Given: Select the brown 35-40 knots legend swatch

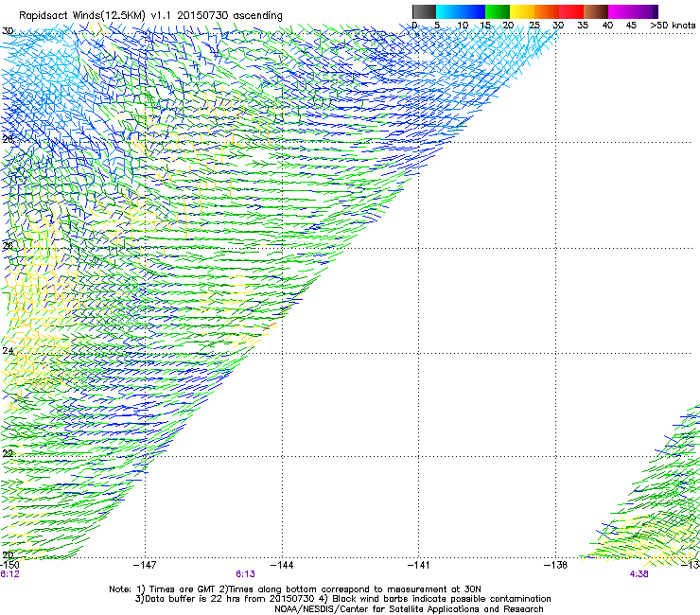Looking at the screenshot, I should pos(596,11).
